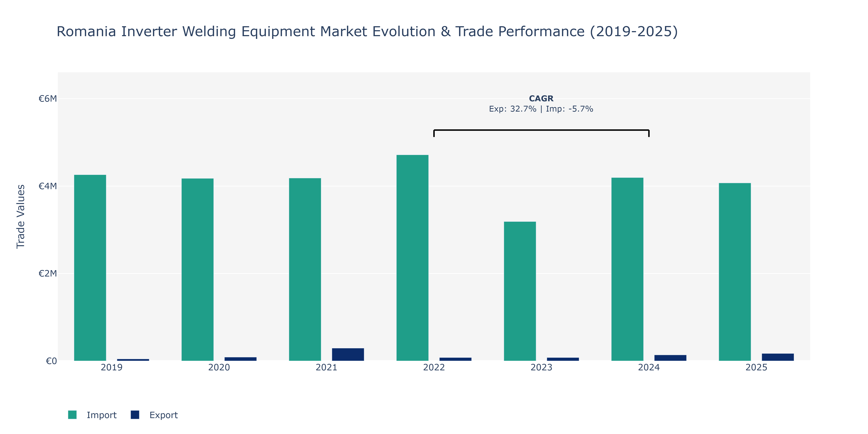Viewport: 868px width, 434px height.
Task: Click the 'Exp: 32.7% | Imp: -5.7%' text
Action: click(541, 109)
